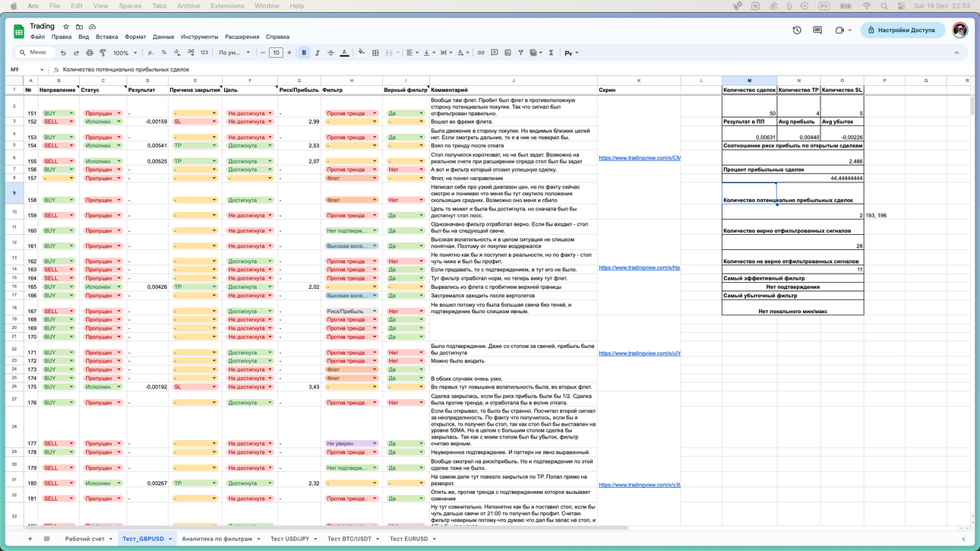Open the Расширения menu

click(x=242, y=36)
